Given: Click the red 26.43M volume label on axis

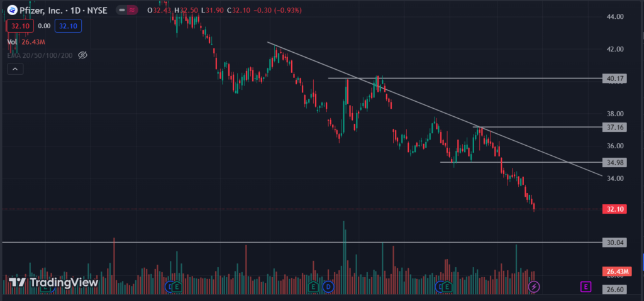Looking at the screenshot, I should click(x=616, y=271).
